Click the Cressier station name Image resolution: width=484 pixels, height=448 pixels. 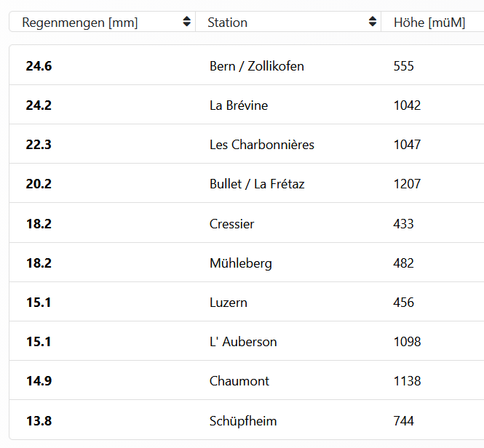(x=232, y=223)
